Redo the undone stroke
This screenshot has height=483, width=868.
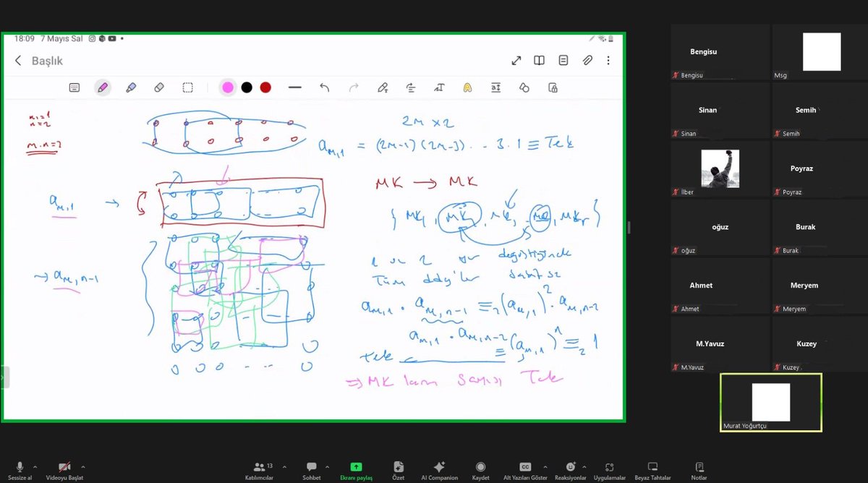click(354, 87)
